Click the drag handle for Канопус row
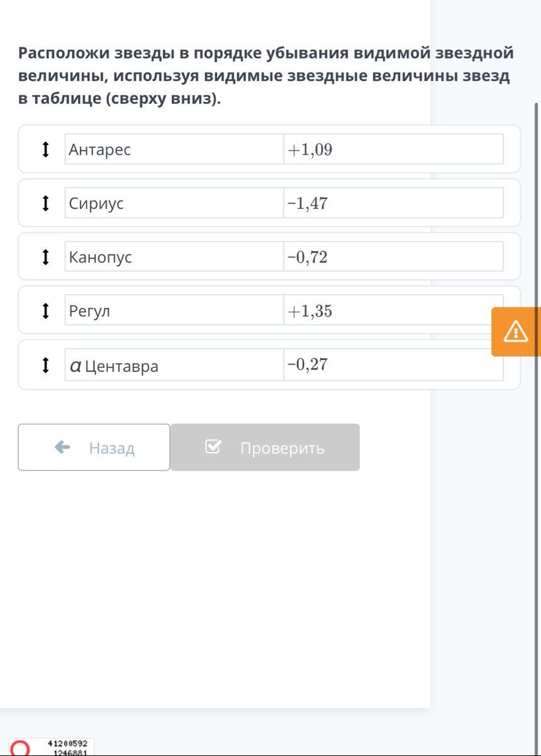The width and height of the screenshot is (541, 756). 45,257
